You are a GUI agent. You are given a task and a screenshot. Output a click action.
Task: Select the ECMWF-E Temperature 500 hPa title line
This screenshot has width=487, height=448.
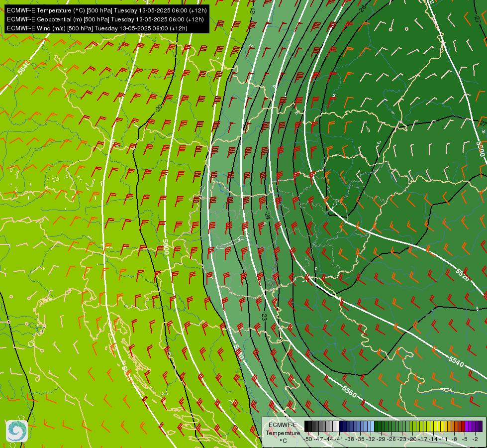pyautogui.click(x=106, y=10)
